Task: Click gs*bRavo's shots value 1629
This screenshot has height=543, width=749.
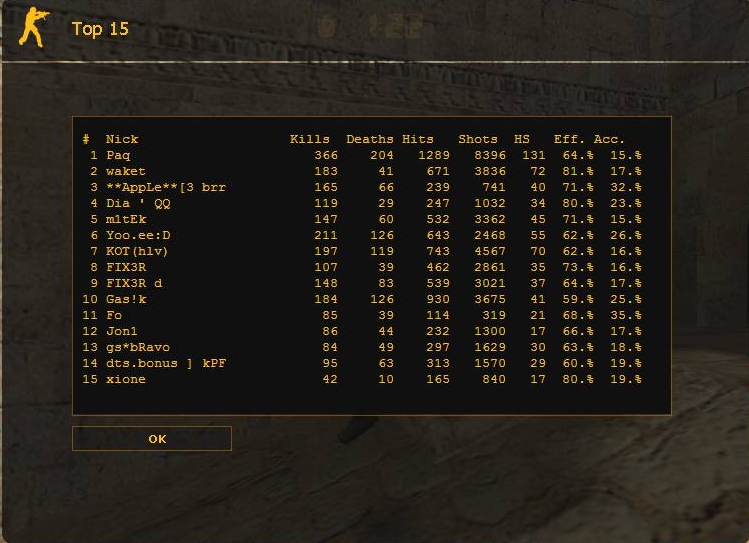Action: coord(490,347)
